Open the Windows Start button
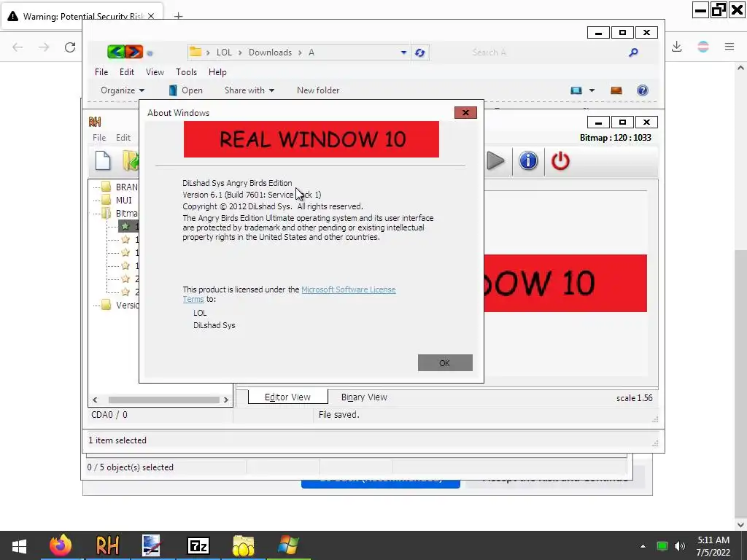This screenshot has width=747, height=560. [19, 545]
